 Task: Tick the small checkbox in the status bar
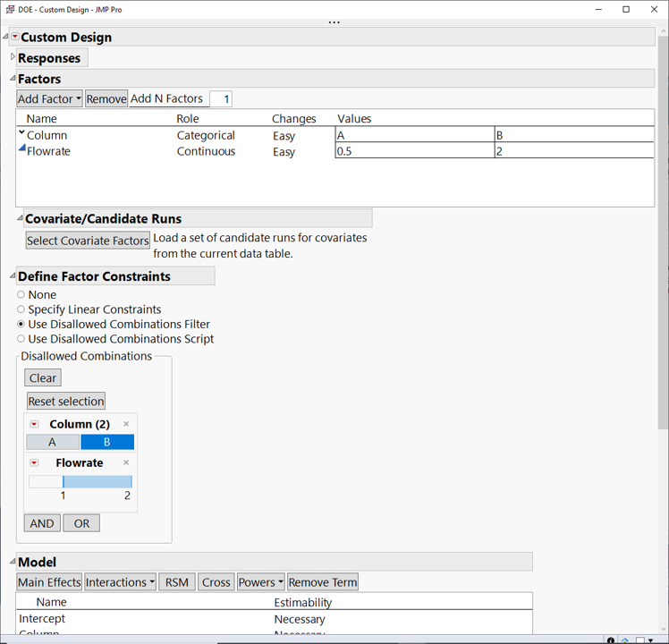(640, 640)
